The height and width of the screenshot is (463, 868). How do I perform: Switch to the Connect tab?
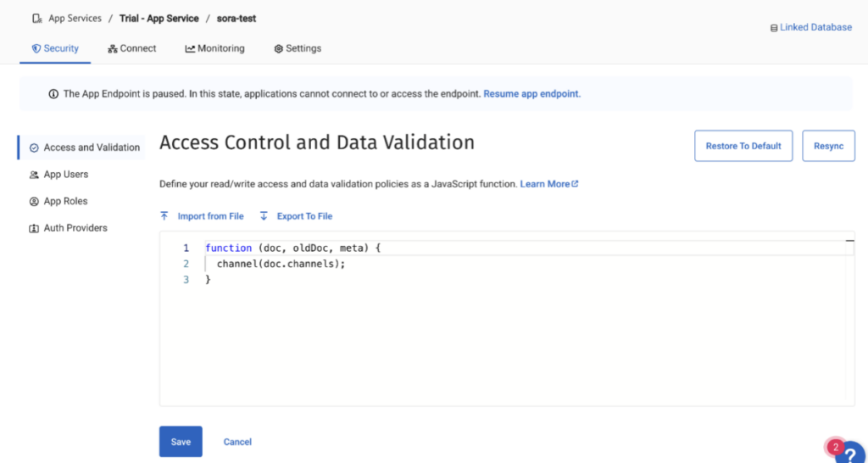tap(132, 48)
